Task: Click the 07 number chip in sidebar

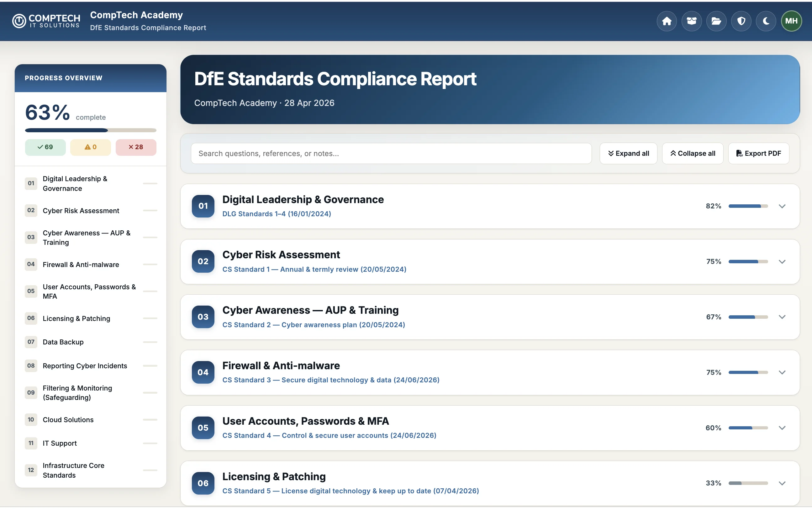Action: 31,342
